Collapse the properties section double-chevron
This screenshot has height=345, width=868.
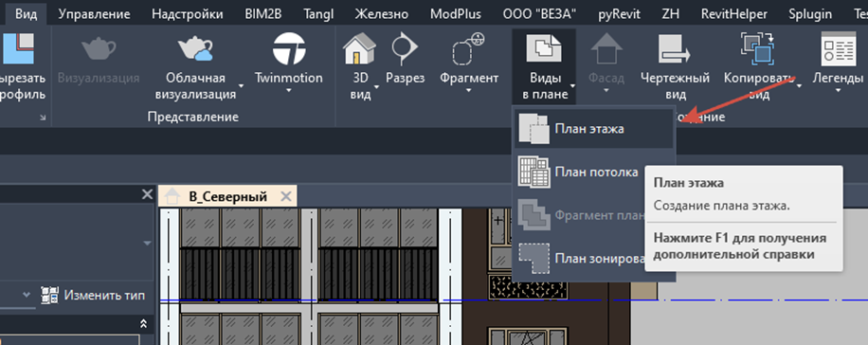(x=144, y=323)
